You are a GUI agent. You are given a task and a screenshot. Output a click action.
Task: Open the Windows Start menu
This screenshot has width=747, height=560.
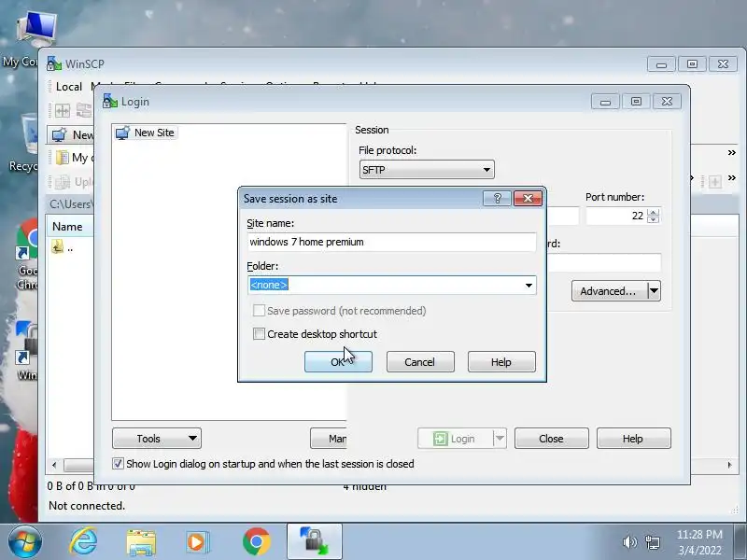pyautogui.click(x=25, y=542)
